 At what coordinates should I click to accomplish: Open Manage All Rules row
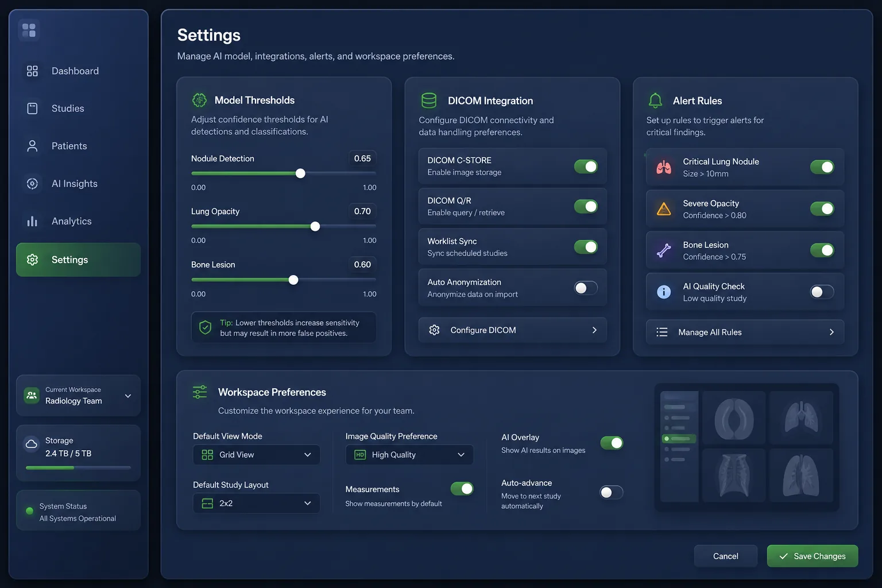tap(745, 332)
